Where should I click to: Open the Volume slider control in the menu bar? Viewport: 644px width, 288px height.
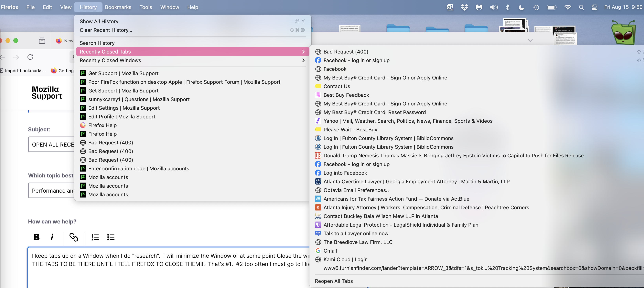click(x=493, y=7)
